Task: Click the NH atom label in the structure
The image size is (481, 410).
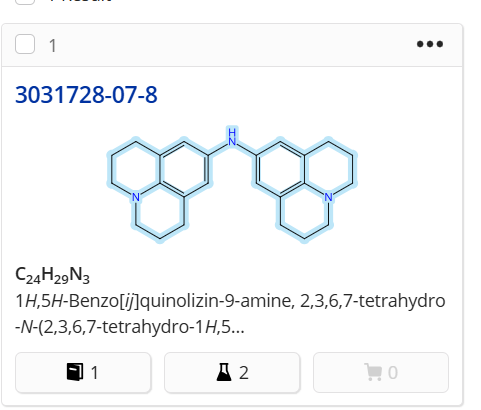Action: coord(232,137)
